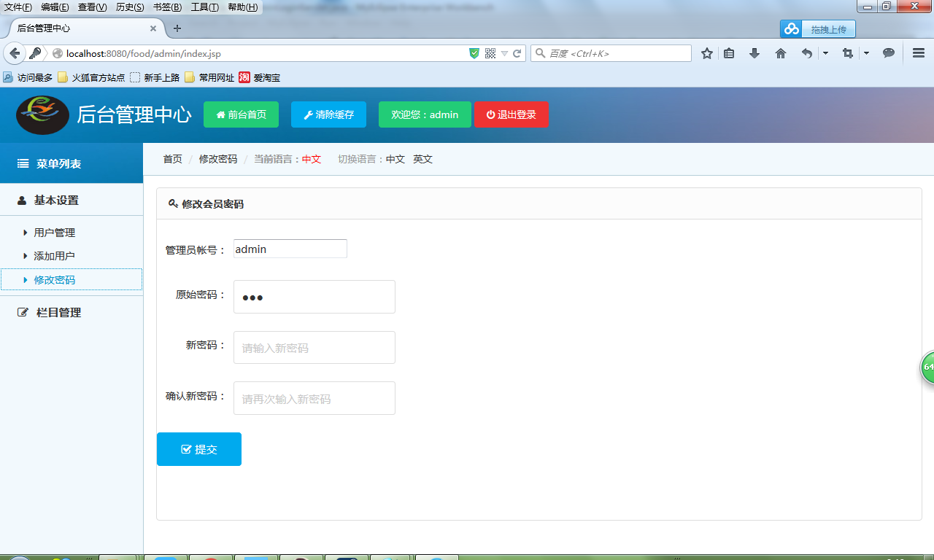
Task: Open 常用网址 bookmark folder
Action: (209, 77)
